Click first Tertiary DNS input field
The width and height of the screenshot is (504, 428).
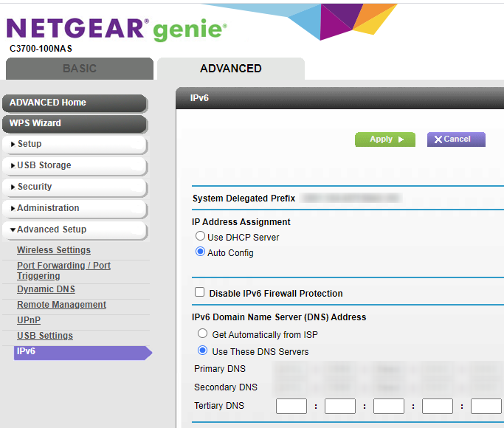pyautogui.click(x=291, y=406)
